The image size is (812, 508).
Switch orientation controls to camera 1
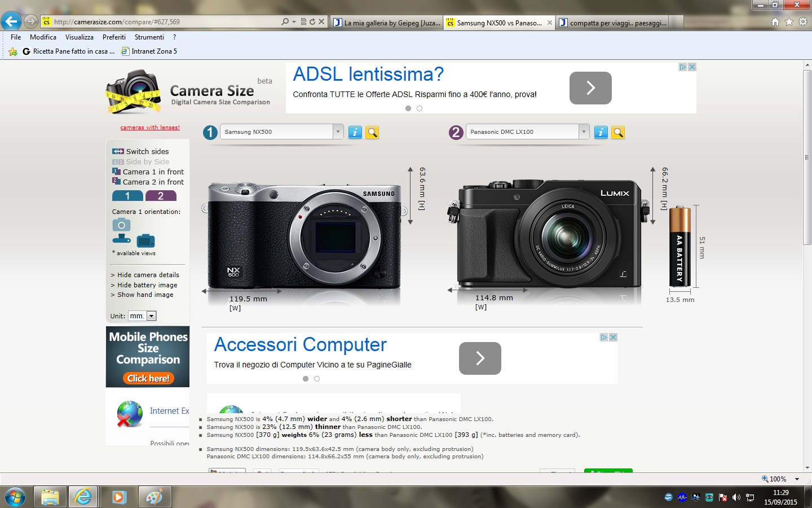click(127, 196)
